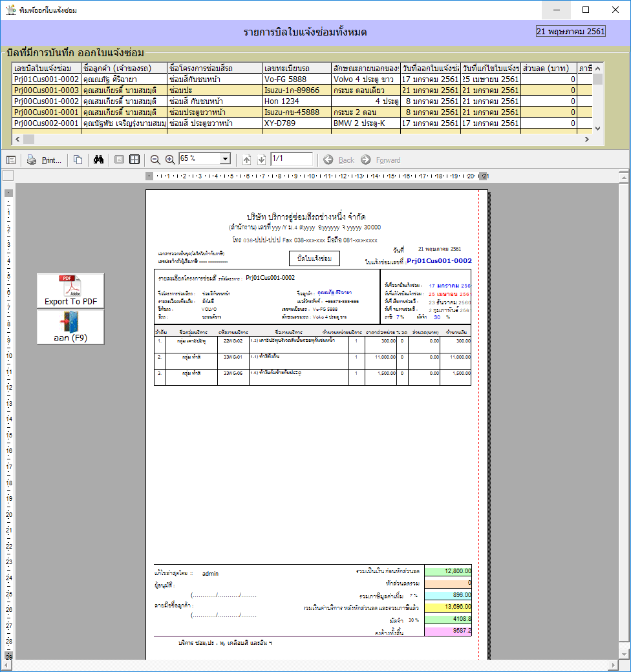
Task: Select row Prj00Cus001-0002 in bill list
Action: 302,101
